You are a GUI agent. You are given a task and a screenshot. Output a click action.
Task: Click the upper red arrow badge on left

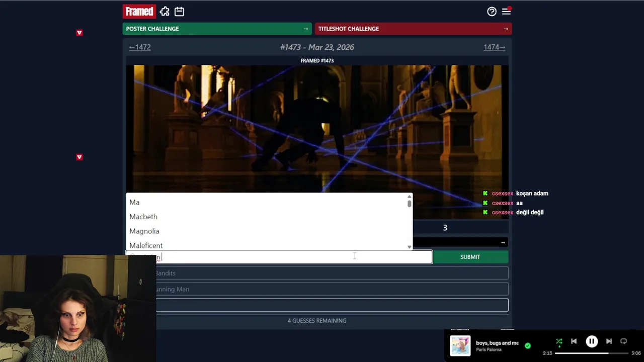pyautogui.click(x=79, y=33)
